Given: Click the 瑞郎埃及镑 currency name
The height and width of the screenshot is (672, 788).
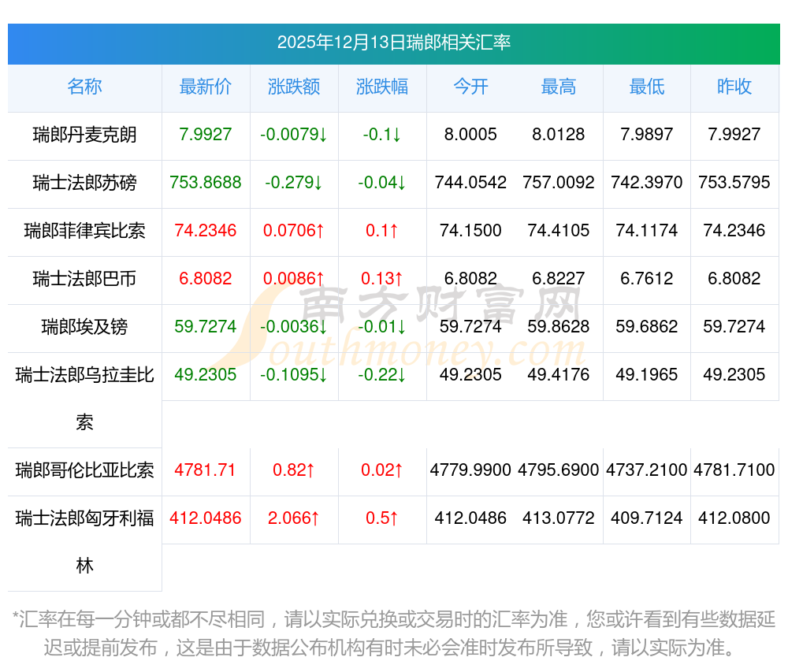Looking at the screenshot, I should click(x=84, y=327).
